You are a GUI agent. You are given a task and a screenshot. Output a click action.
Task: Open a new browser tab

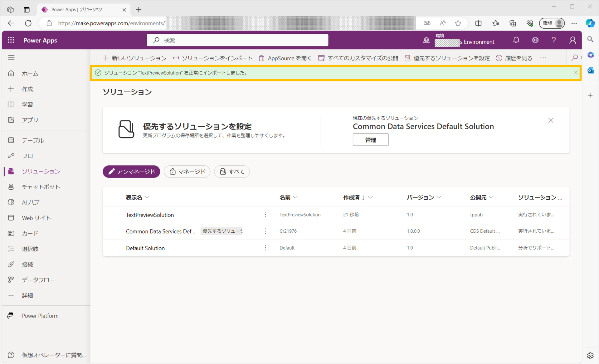(139, 10)
